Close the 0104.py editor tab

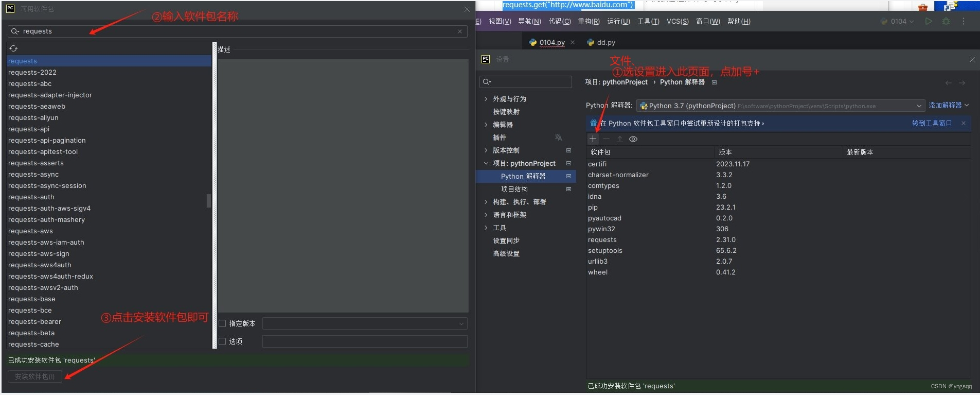[573, 42]
